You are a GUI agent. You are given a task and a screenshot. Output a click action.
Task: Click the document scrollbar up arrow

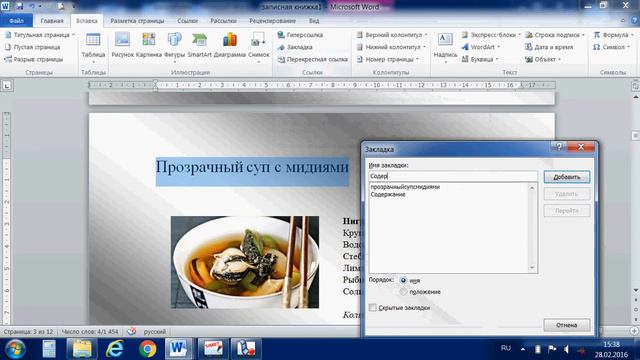[x=636, y=98]
